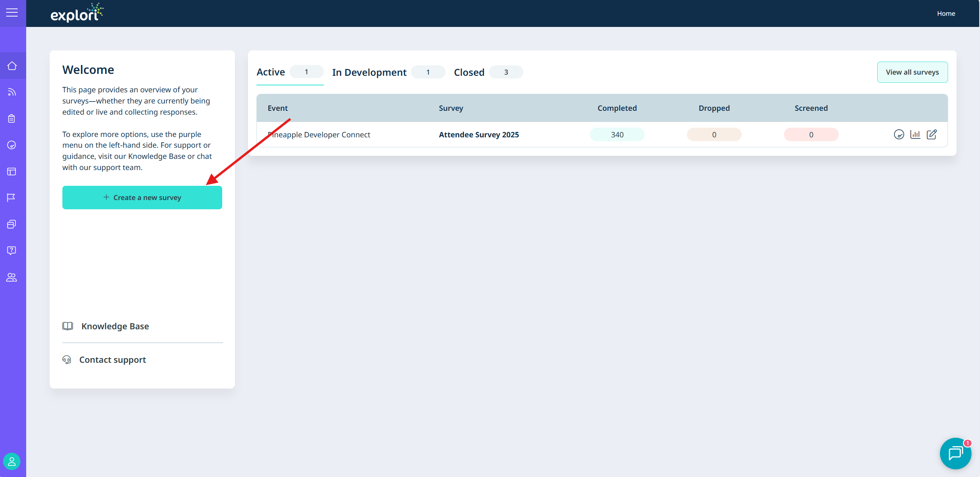Open the hamburger menu

click(12, 13)
